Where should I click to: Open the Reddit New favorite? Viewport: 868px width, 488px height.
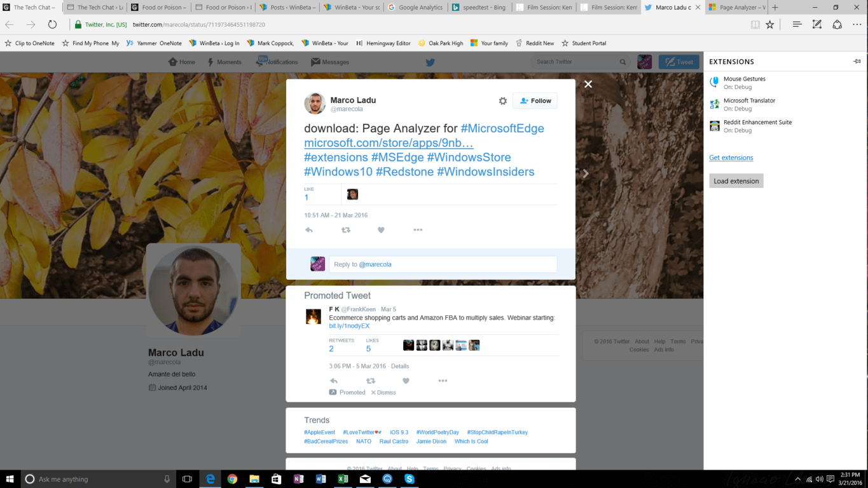click(x=535, y=43)
